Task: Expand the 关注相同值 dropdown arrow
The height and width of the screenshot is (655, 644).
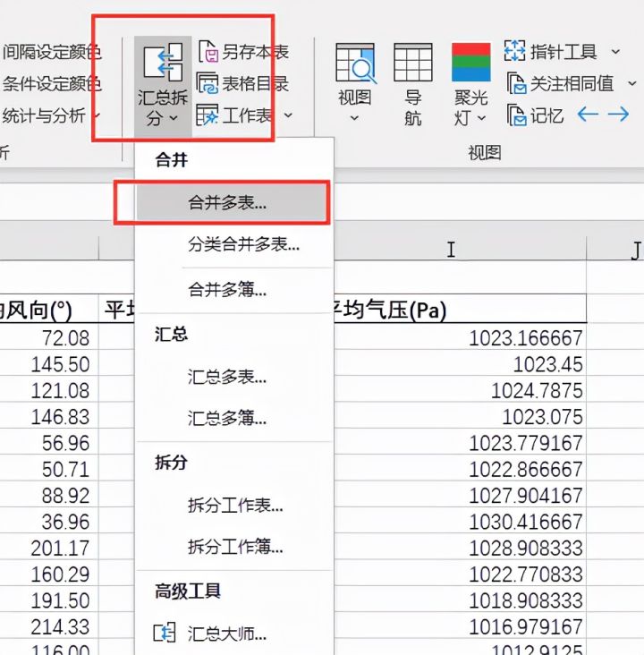Action: point(632,83)
